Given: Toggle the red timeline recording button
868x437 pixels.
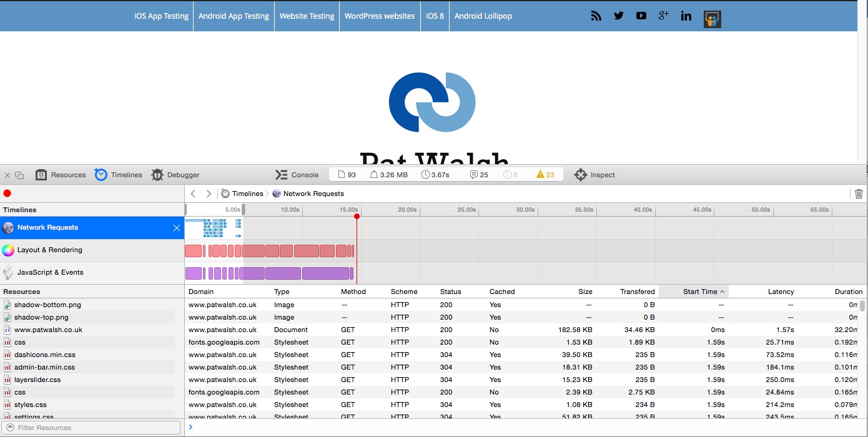Looking at the screenshot, I should click(x=7, y=194).
